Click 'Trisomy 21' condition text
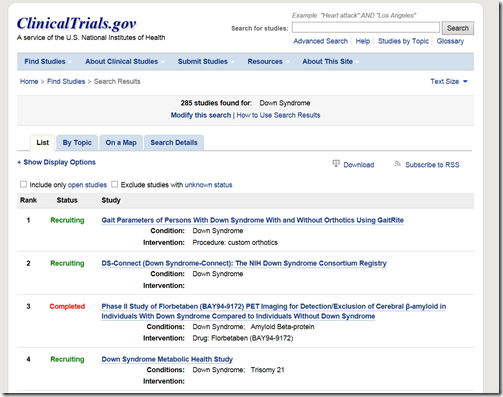Viewport: 503px width, 397px height. point(267,370)
